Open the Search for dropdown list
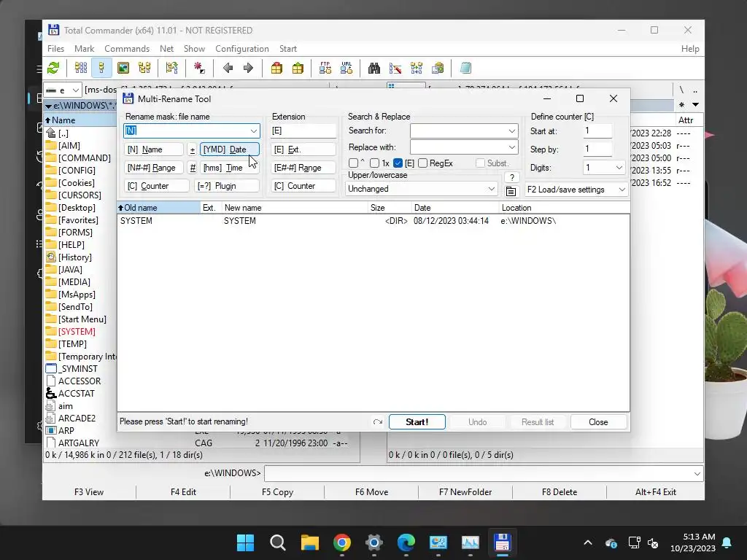This screenshot has height=560, width=747. (x=511, y=131)
